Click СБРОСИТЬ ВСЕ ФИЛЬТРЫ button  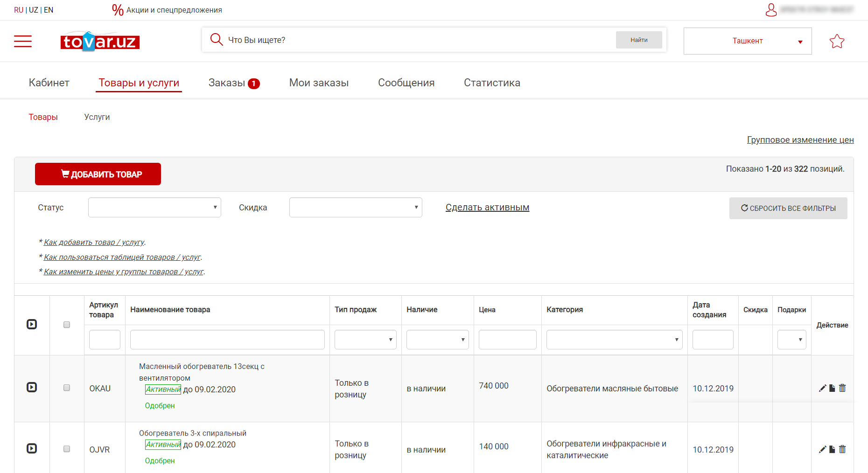point(788,208)
